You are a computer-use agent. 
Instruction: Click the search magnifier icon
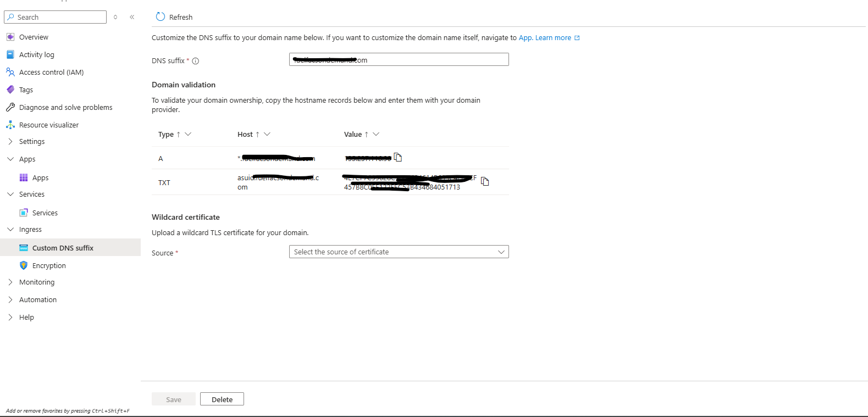(10, 17)
